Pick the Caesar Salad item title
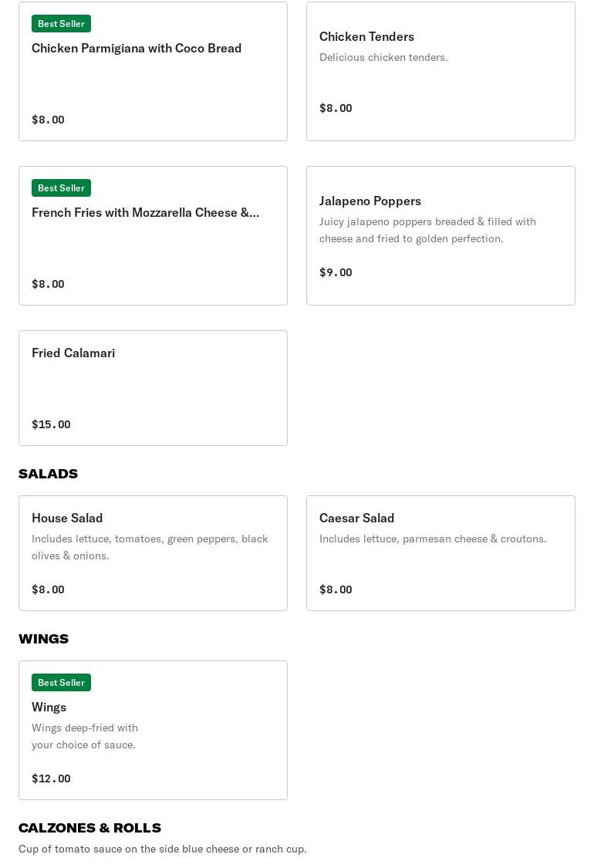Screen dimensions: 594x868 pos(356,518)
